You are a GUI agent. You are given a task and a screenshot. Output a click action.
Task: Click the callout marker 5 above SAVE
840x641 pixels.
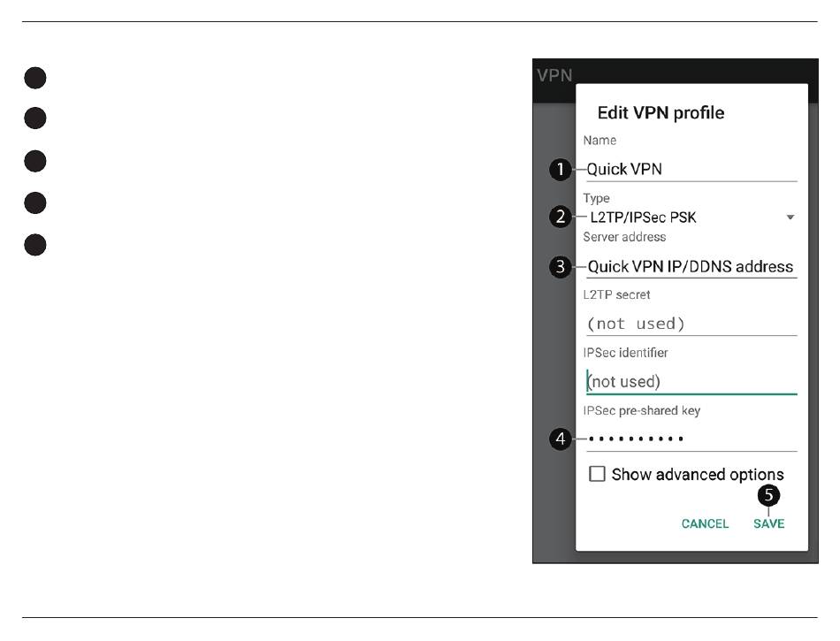coord(768,495)
